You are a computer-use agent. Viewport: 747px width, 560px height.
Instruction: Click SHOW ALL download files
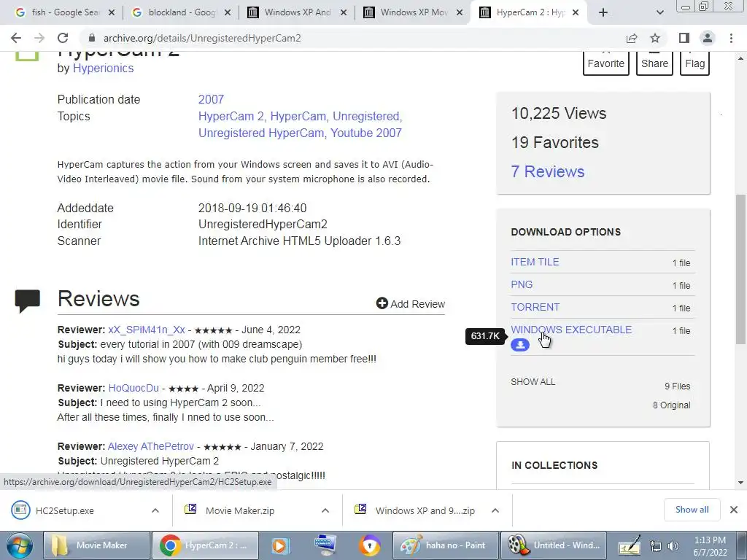coord(533,382)
